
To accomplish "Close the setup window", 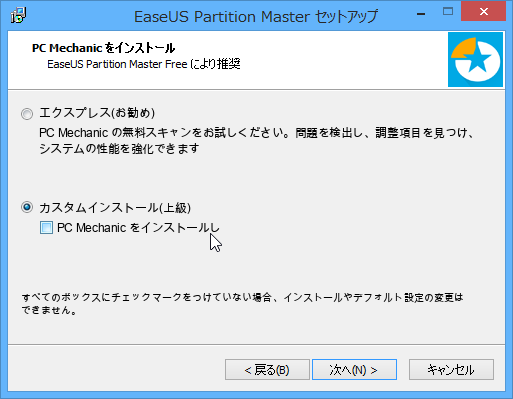I will click(x=484, y=11).
